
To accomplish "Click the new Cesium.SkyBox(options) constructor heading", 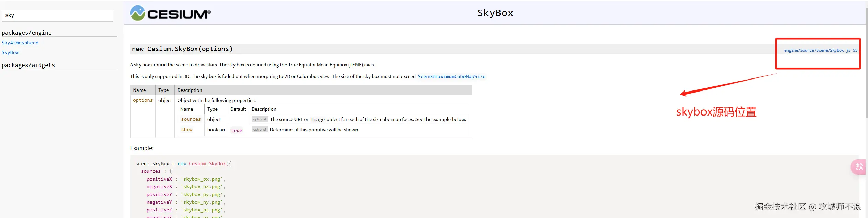I will point(182,49).
